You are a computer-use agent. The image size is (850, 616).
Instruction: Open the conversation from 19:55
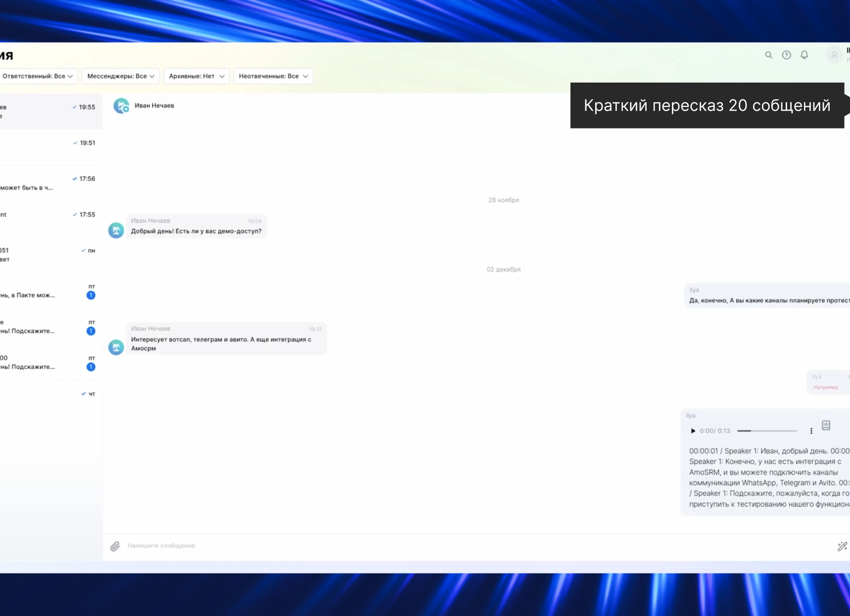coord(51,111)
